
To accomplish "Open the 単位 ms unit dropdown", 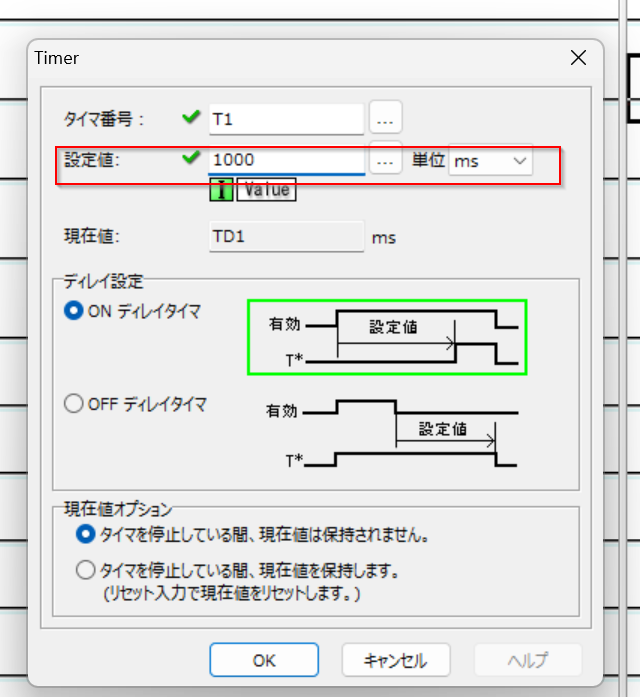I will pyautogui.click(x=491, y=161).
